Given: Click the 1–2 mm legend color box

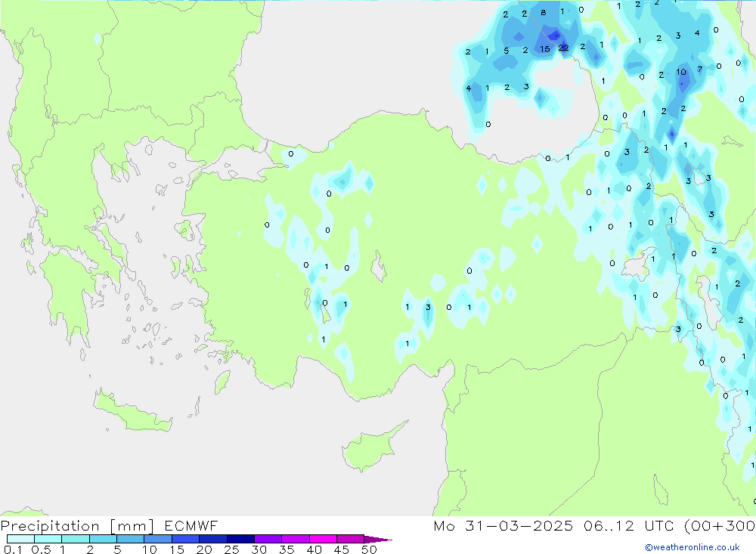Looking at the screenshot, I should [75, 539].
